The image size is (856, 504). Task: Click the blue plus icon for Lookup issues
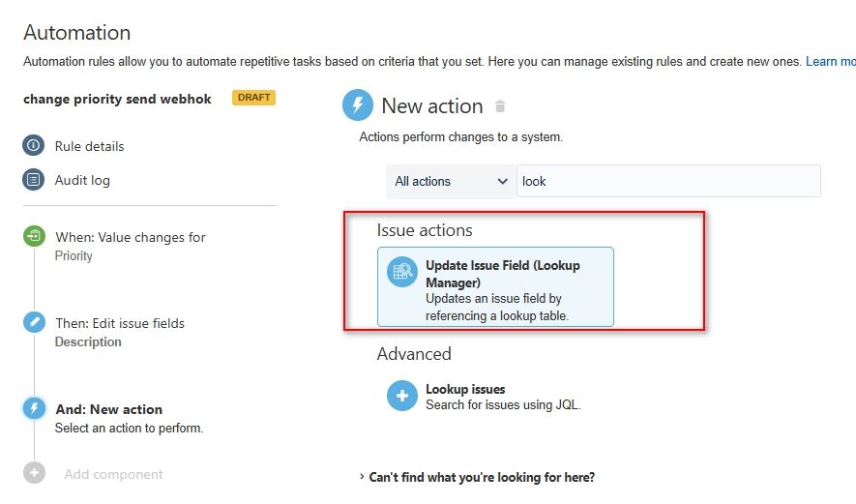(x=402, y=396)
